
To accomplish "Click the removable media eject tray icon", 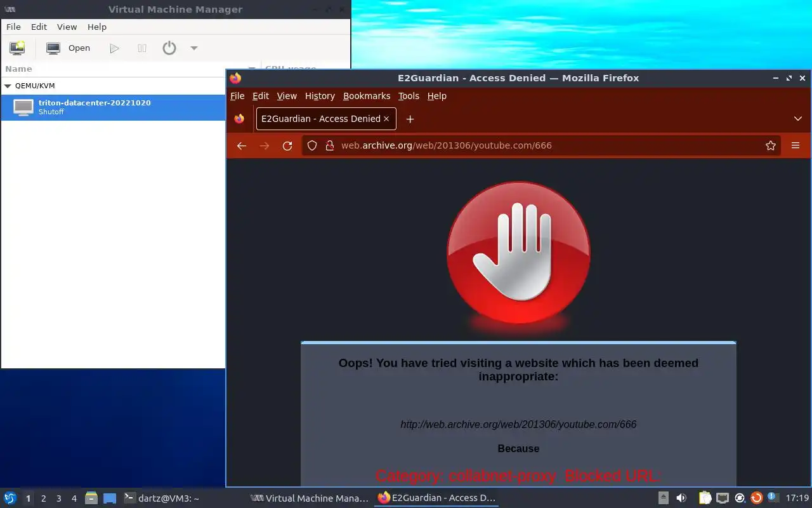I will tap(663, 498).
